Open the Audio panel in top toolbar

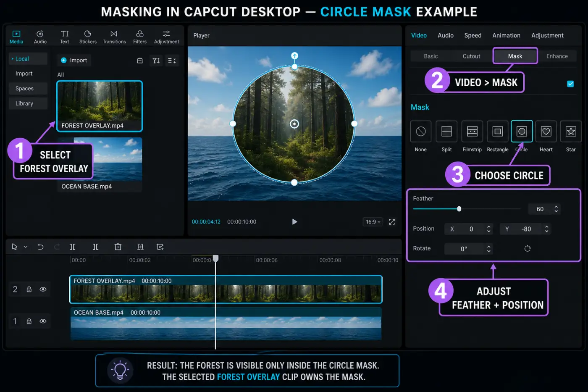40,37
